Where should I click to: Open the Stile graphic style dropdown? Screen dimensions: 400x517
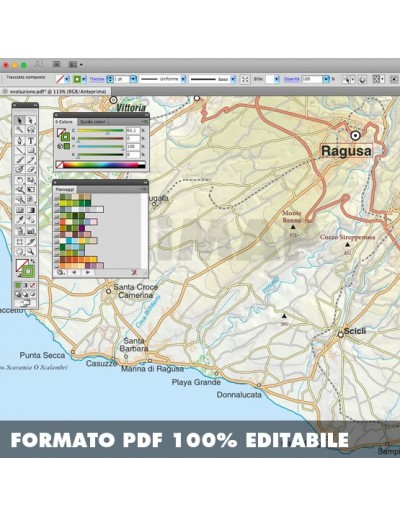(277, 79)
